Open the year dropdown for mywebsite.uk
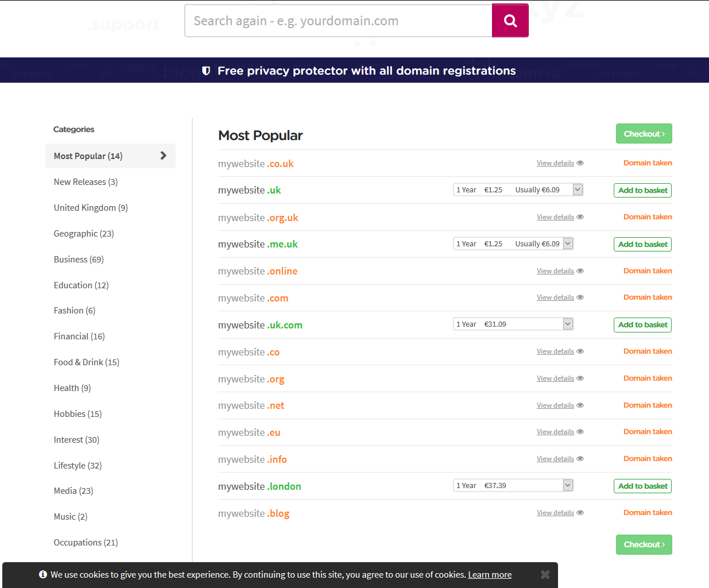This screenshot has width=709, height=588. 578,189
